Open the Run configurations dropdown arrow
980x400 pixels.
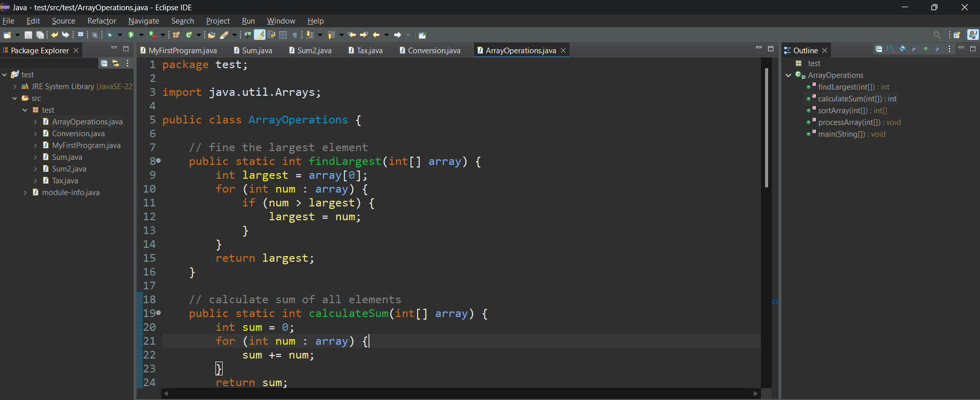pos(142,35)
